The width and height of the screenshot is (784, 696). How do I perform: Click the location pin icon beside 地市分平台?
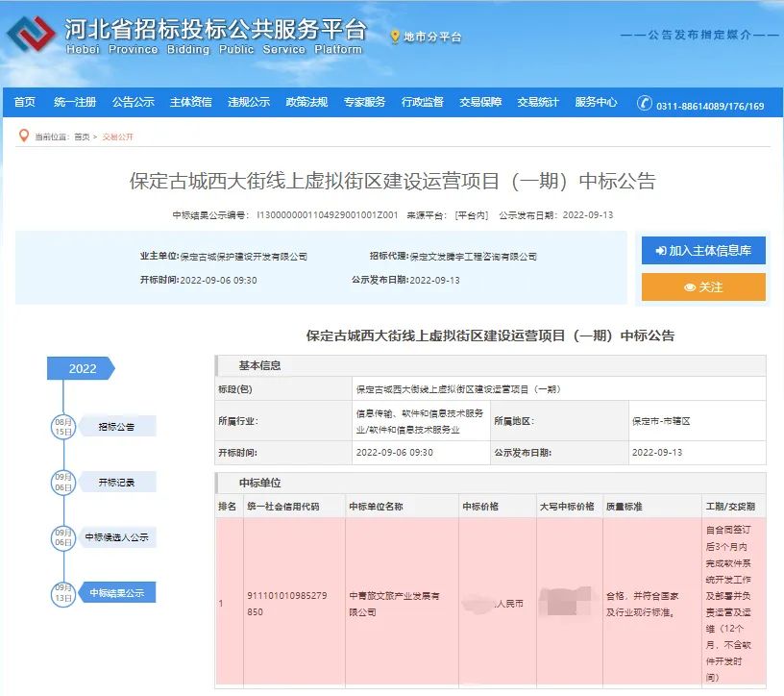pyautogui.click(x=395, y=37)
